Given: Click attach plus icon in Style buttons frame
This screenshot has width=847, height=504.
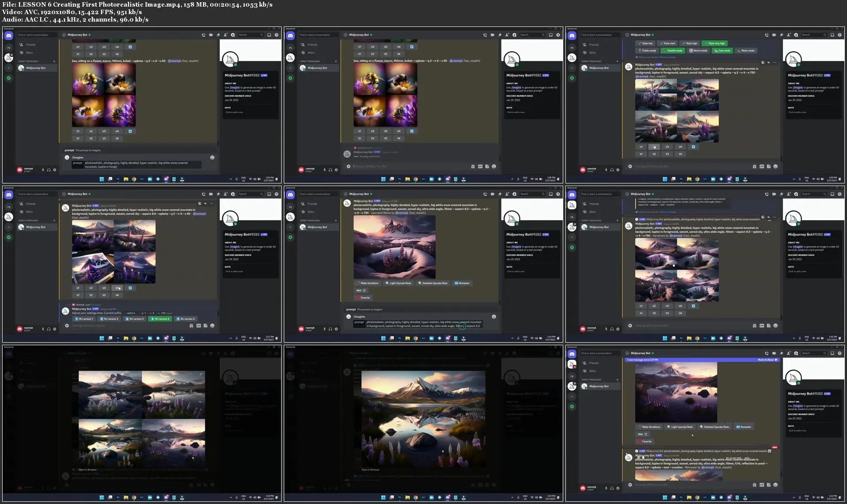Looking at the screenshot, I should (x=630, y=166).
